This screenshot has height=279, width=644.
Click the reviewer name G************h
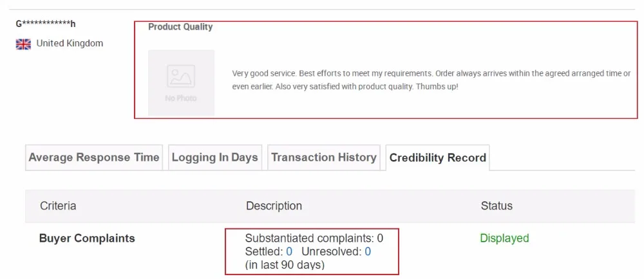tap(46, 24)
